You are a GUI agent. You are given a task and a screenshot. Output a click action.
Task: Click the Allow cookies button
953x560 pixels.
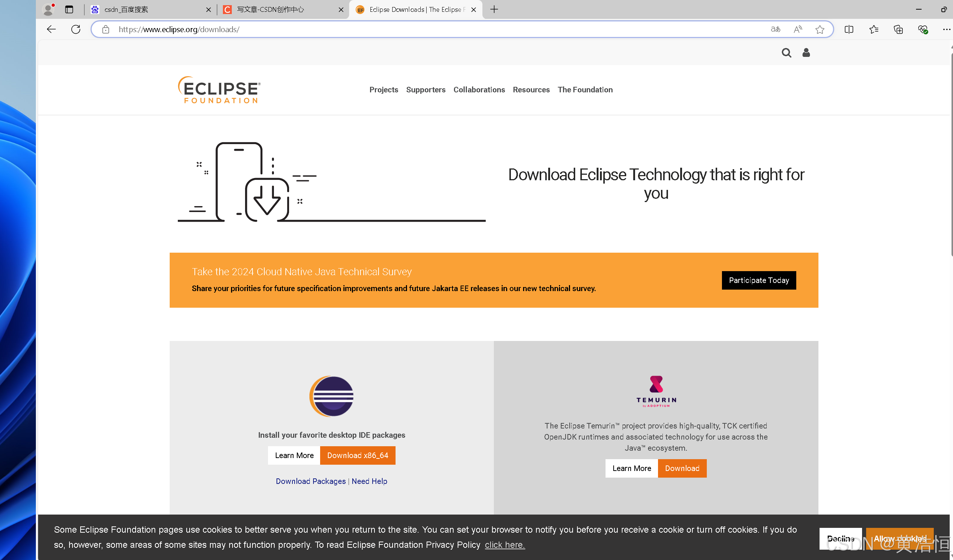[899, 538]
